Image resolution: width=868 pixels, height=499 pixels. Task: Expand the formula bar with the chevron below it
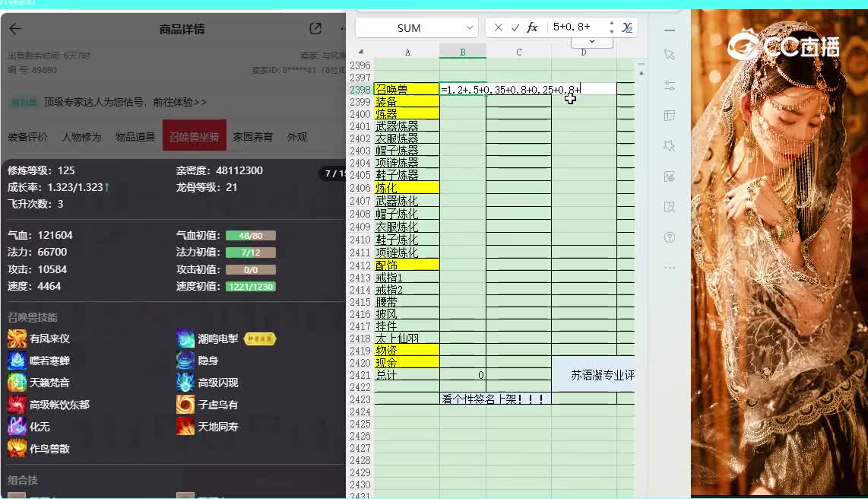point(592,42)
